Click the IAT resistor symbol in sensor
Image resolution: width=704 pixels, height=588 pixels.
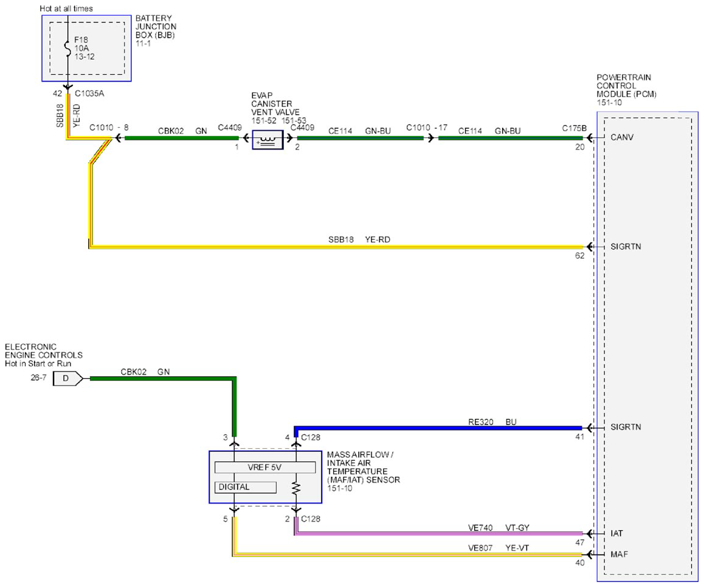point(295,489)
